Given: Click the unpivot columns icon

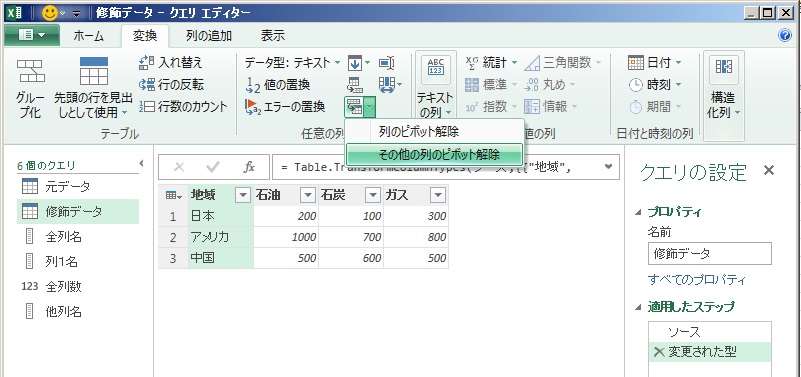Looking at the screenshot, I should (354, 107).
